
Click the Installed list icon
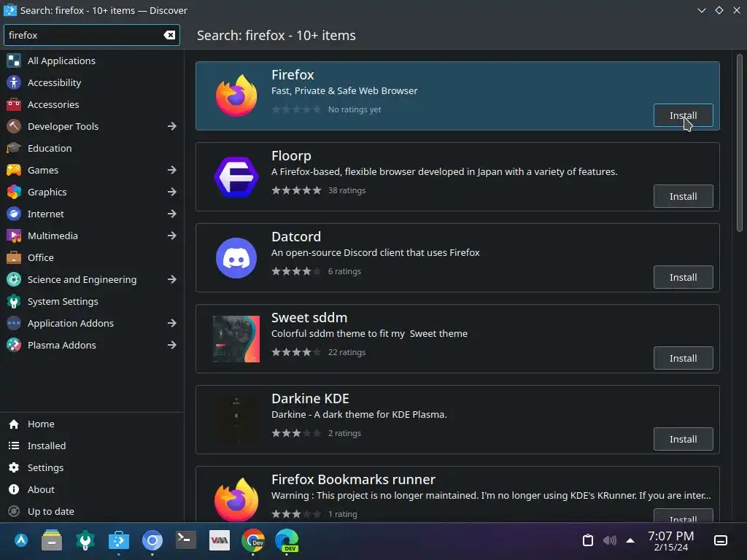pyautogui.click(x=14, y=446)
